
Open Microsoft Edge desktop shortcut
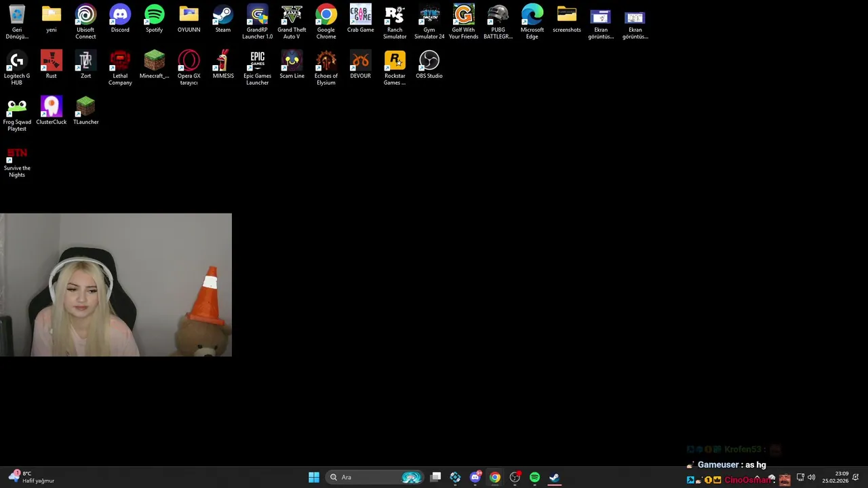[x=532, y=22]
